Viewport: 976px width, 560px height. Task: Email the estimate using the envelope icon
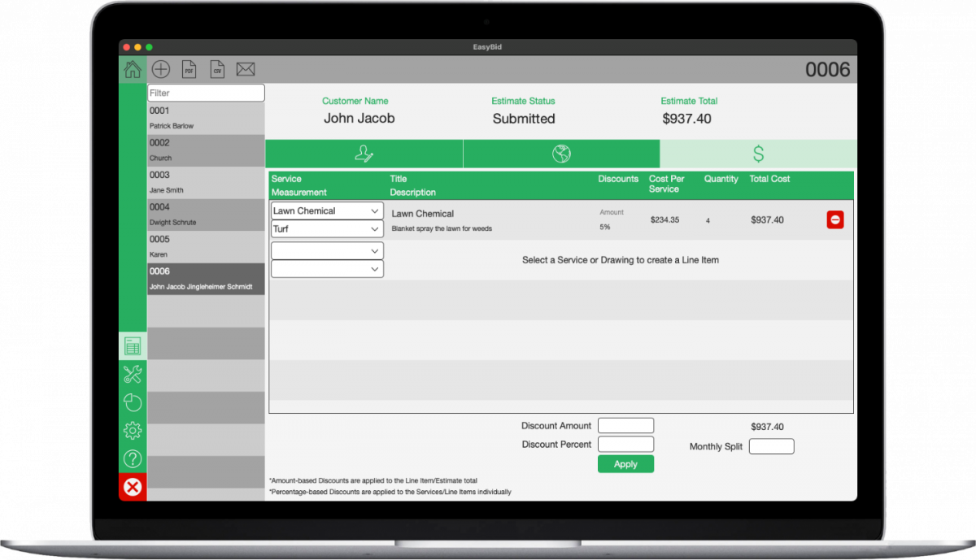click(245, 69)
